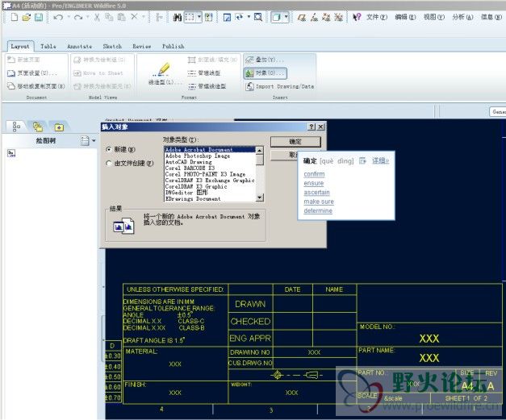Open the folder browser tab icon in the navigator
The image size is (506, 420).
(59, 127)
